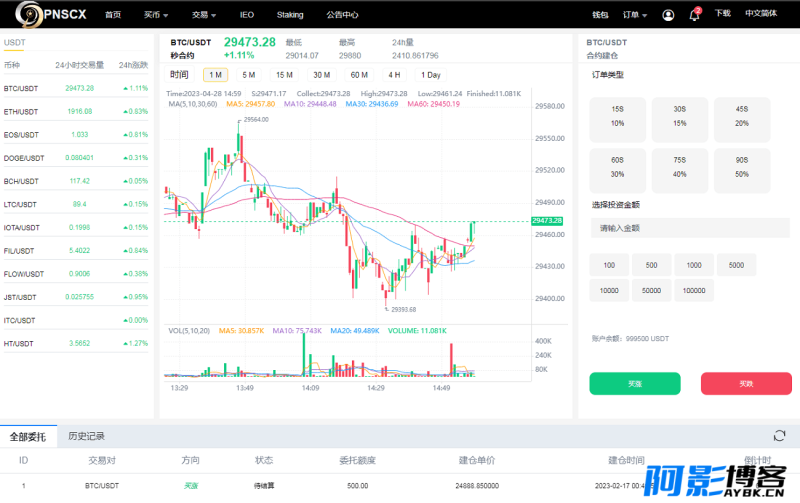
Task: Pick the 50000 amount preset
Action: (x=652, y=290)
